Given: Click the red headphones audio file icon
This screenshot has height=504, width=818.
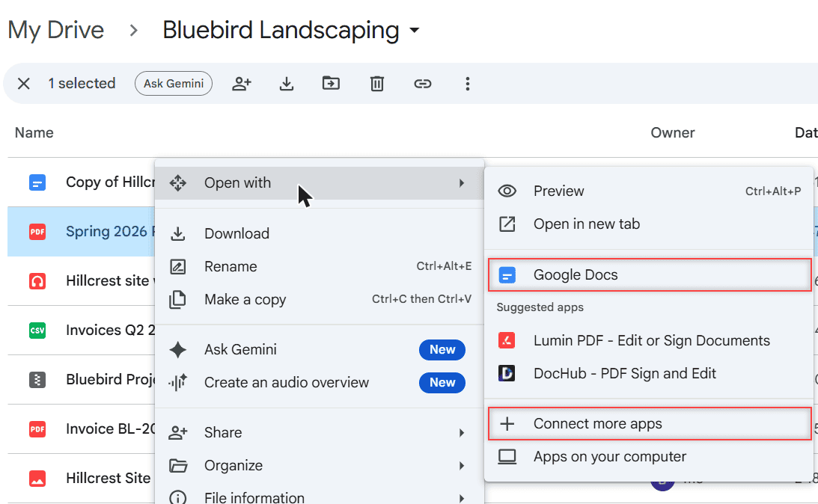Looking at the screenshot, I should pos(37,281).
